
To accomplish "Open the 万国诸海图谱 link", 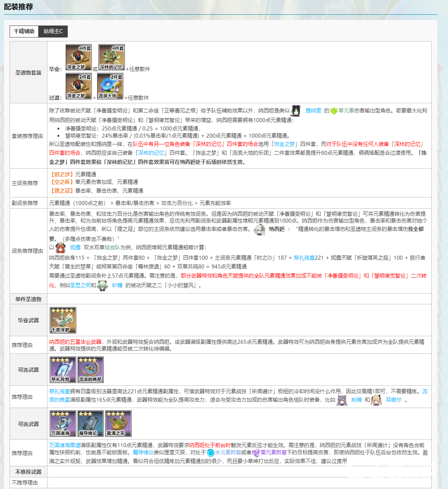I will pyautogui.click(x=65, y=445).
